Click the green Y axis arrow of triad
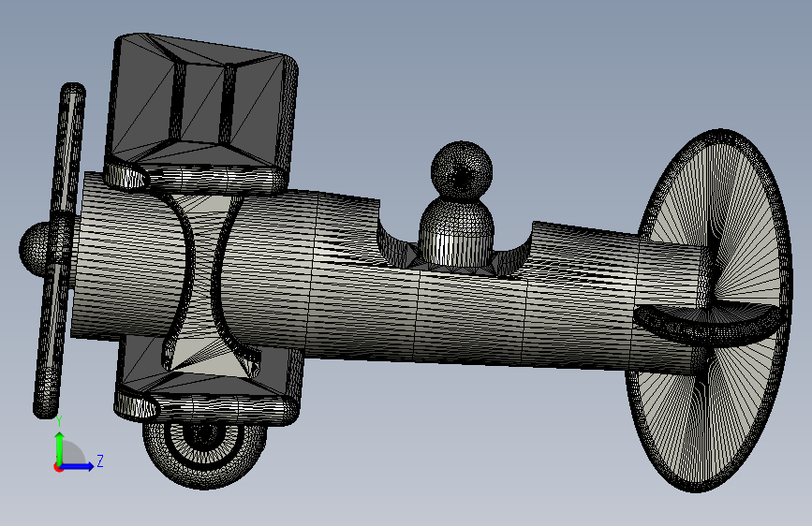 tap(60, 447)
